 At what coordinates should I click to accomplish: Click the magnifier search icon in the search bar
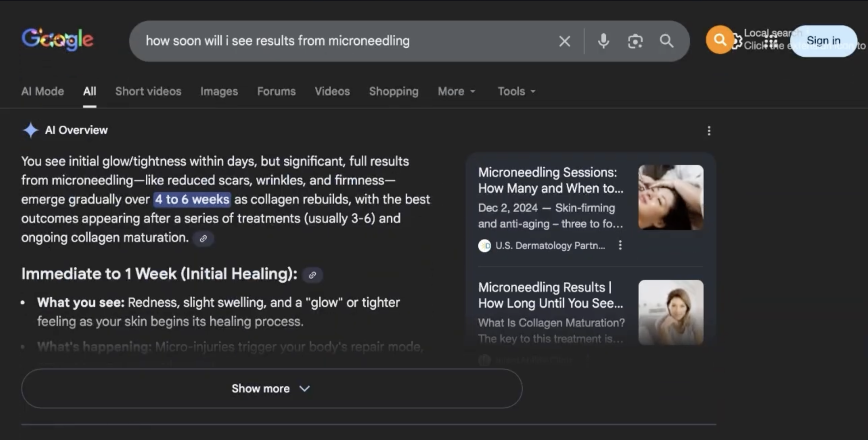point(666,41)
